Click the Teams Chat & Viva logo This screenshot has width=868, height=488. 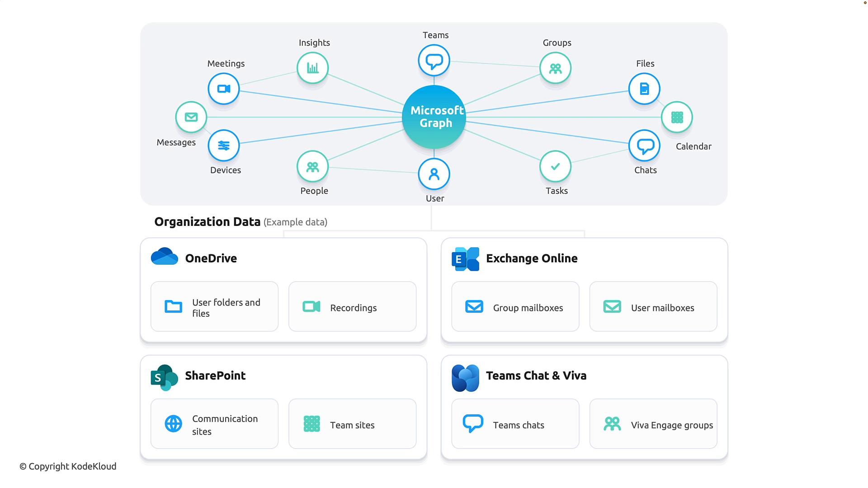pos(466,378)
